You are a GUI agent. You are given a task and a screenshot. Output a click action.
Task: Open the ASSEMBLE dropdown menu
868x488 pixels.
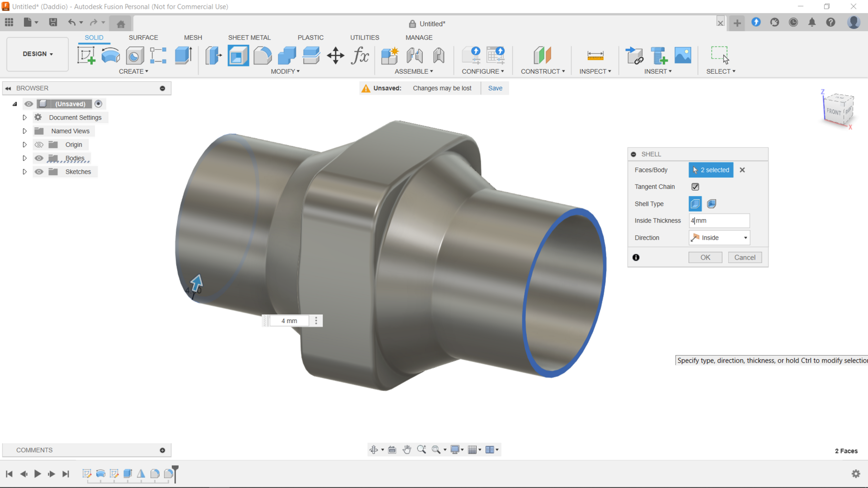pyautogui.click(x=413, y=71)
